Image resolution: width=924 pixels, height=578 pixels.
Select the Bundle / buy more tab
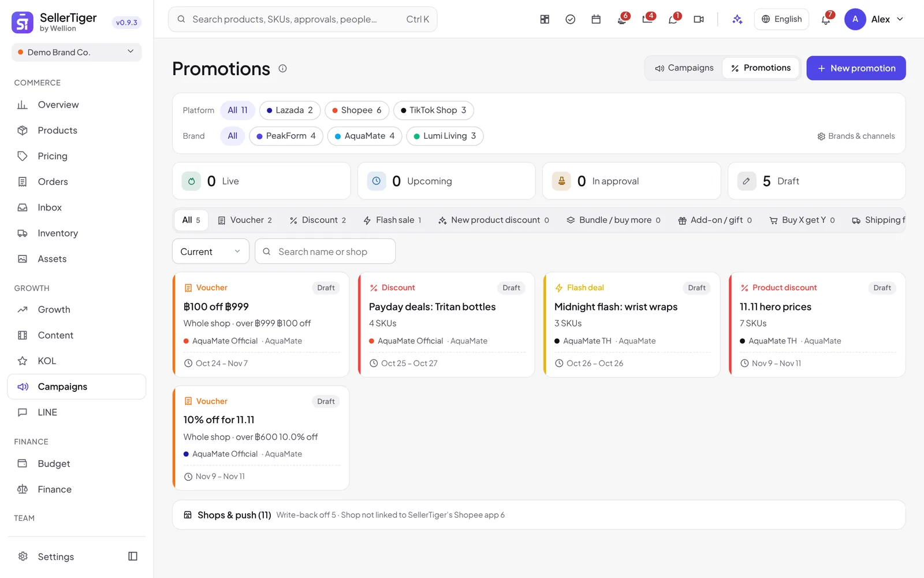click(613, 220)
